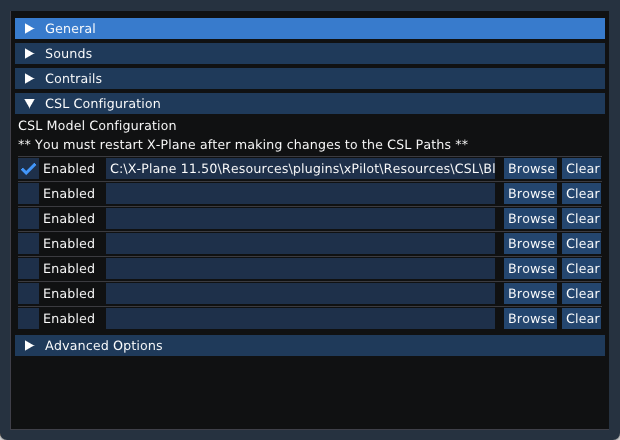The width and height of the screenshot is (620, 440).
Task: Expand the Sounds section
Action: coord(310,53)
